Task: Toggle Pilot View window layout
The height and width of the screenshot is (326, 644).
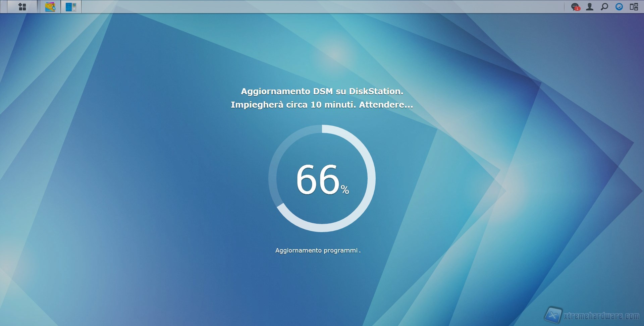Action: point(634,7)
